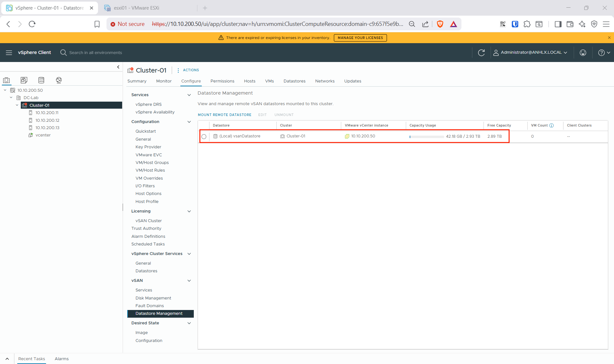Toggle the browser sidebar panel icon

click(x=558, y=24)
